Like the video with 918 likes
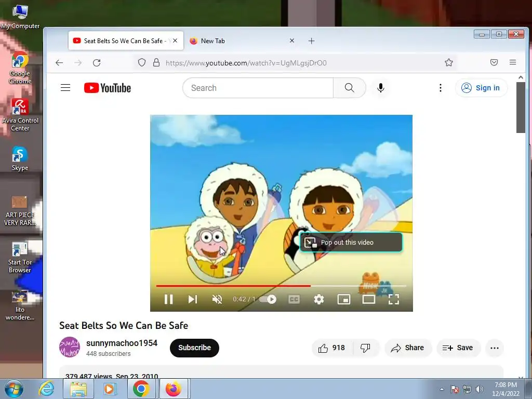The width and height of the screenshot is (532, 399). (332, 348)
